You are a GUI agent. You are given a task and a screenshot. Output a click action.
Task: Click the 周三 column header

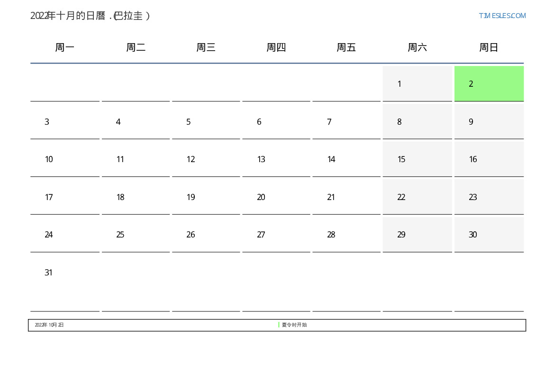coord(206,47)
